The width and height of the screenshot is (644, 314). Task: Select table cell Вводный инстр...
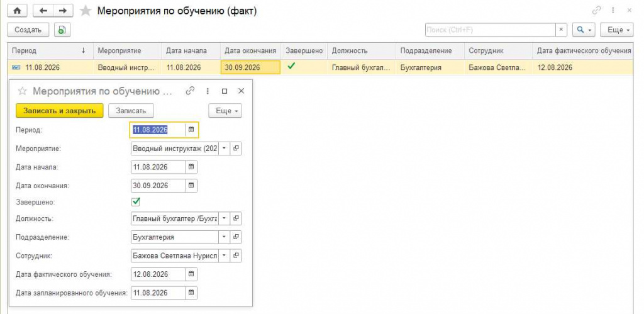pos(127,67)
